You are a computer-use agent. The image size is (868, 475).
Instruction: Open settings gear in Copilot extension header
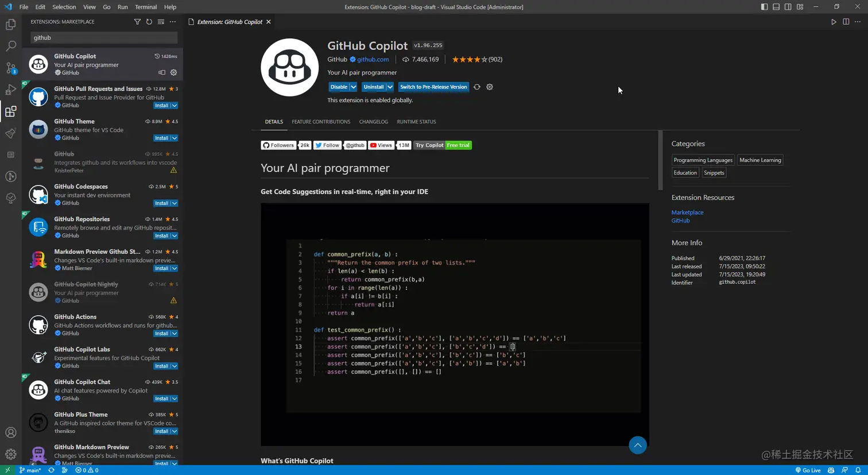[490, 87]
